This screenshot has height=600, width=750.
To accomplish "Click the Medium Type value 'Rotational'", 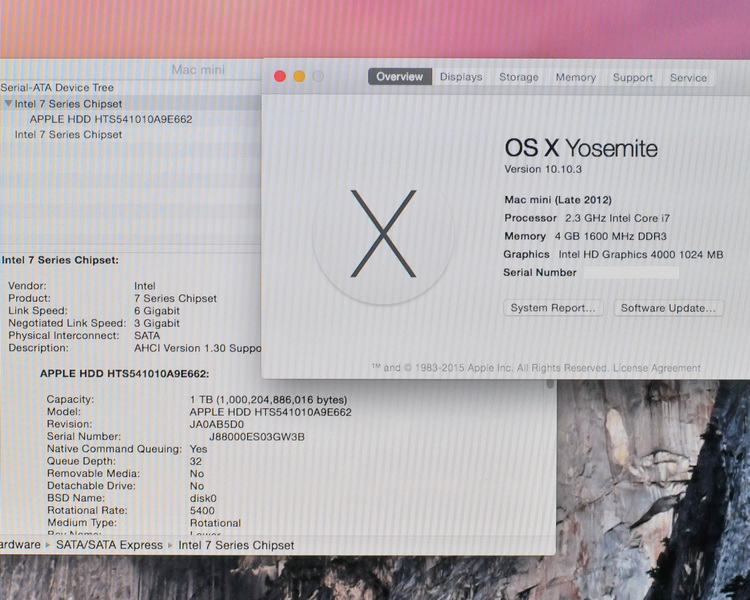I will pyautogui.click(x=215, y=523).
